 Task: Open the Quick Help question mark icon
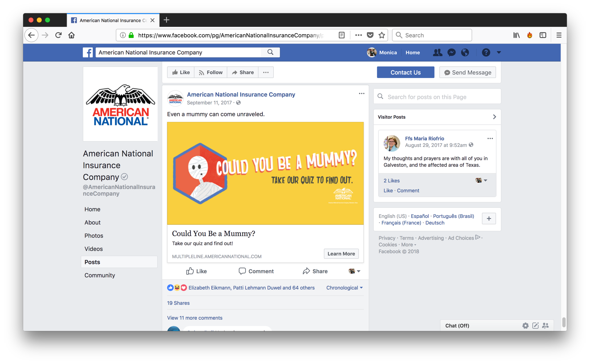486,53
